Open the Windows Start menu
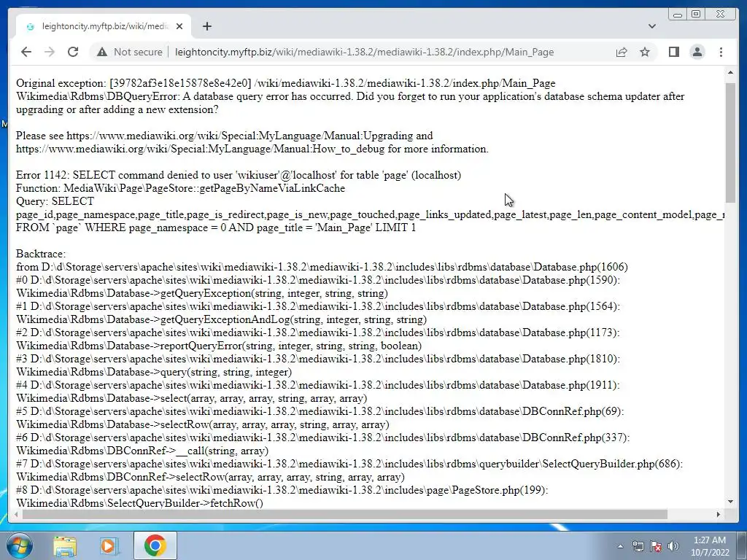 (x=19, y=545)
